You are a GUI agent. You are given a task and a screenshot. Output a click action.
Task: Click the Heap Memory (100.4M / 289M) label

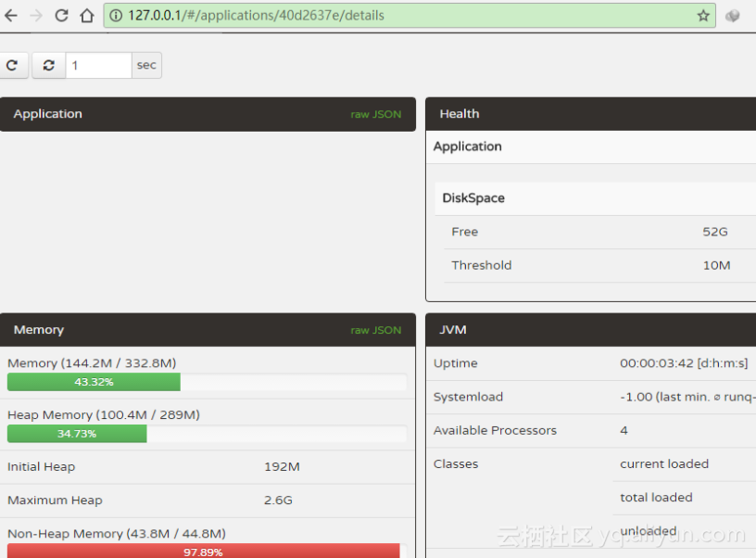click(104, 414)
